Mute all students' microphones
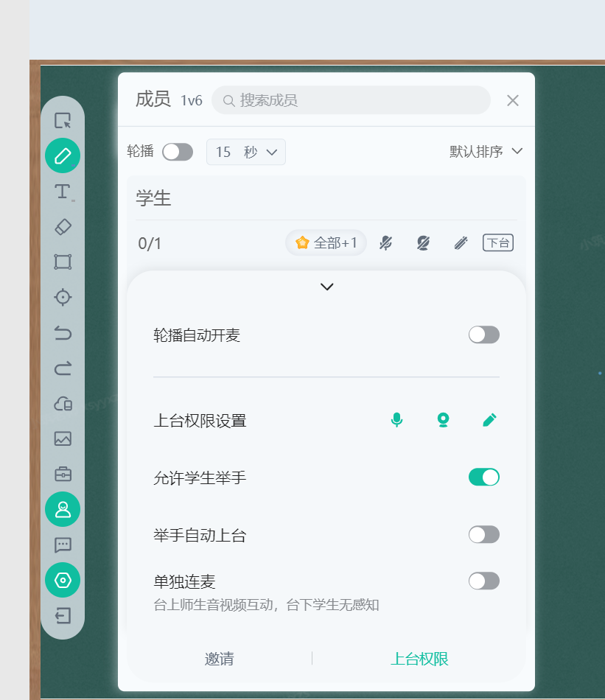The width and height of the screenshot is (605, 700). (386, 243)
